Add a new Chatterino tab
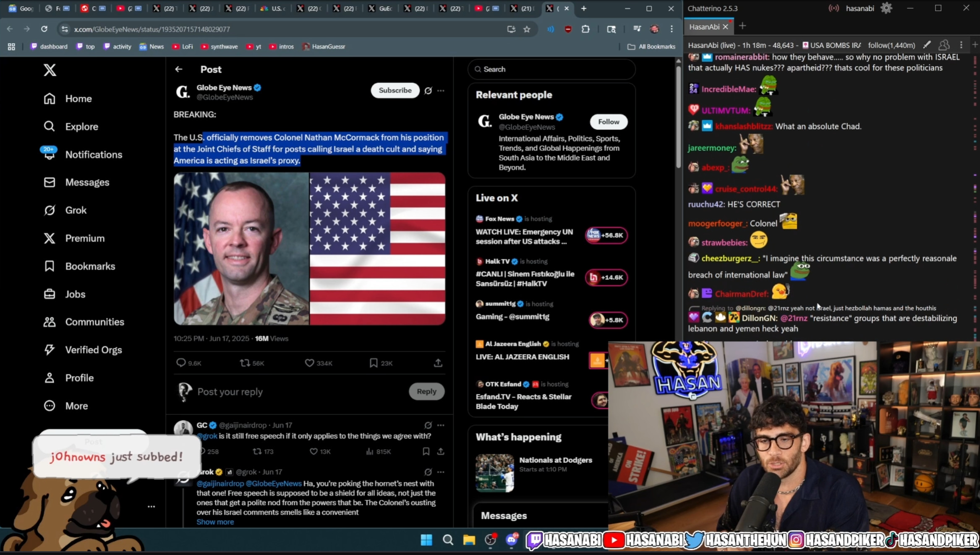 (x=742, y=26)
